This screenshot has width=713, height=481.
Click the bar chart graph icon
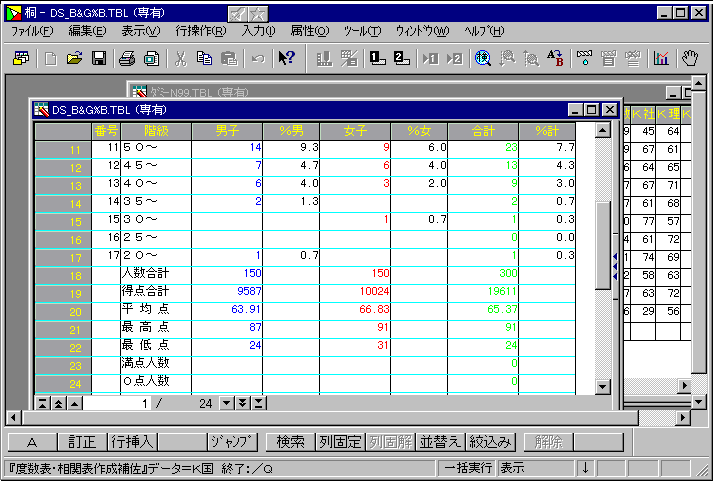[660, 59]
